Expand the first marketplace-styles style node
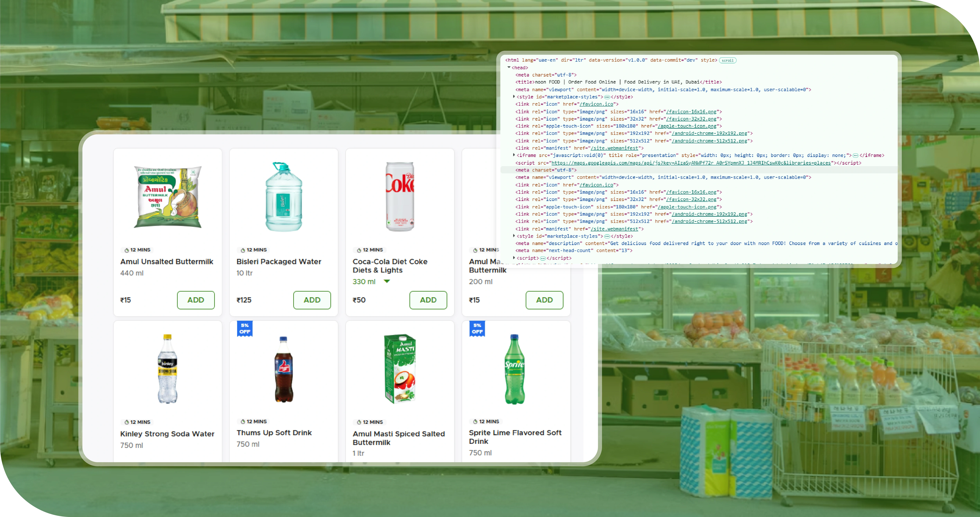The image size is (980, 517). point(514,97)
